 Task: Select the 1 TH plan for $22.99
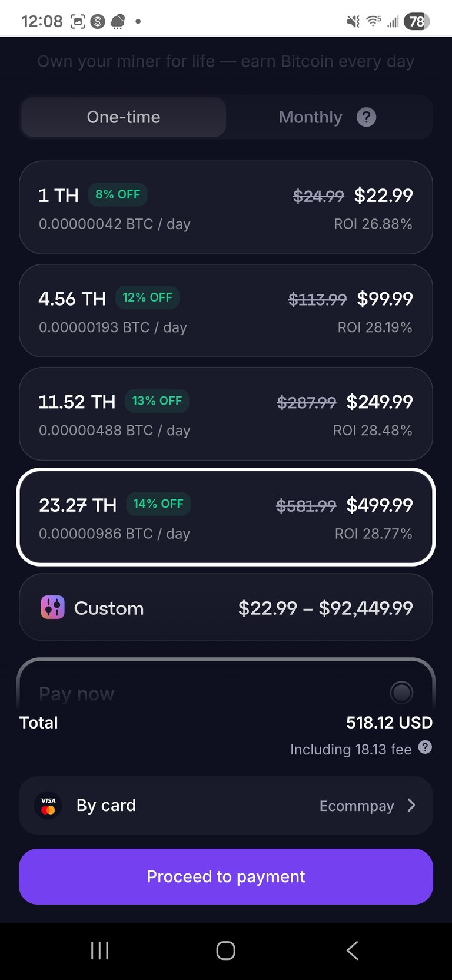[226, 208]
